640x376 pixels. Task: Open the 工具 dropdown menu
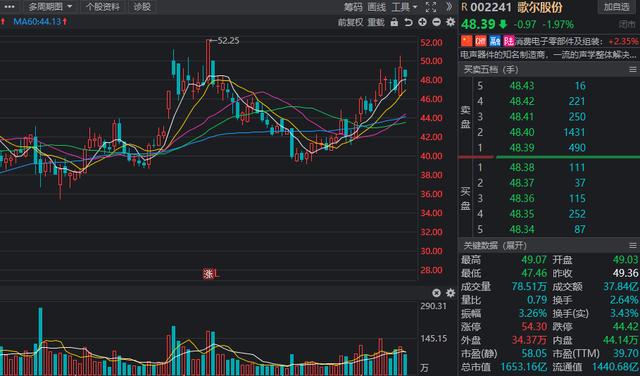404,7
